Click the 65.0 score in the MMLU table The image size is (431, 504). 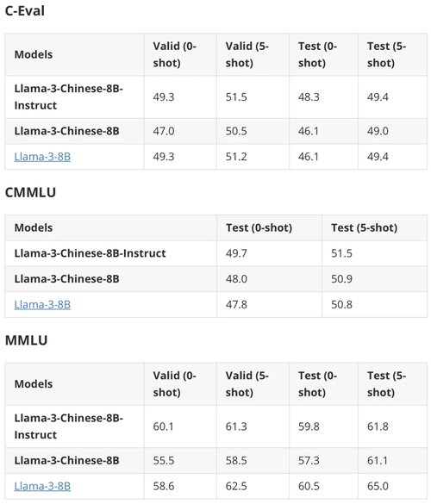pyautogui.click(x=378, y=486)
